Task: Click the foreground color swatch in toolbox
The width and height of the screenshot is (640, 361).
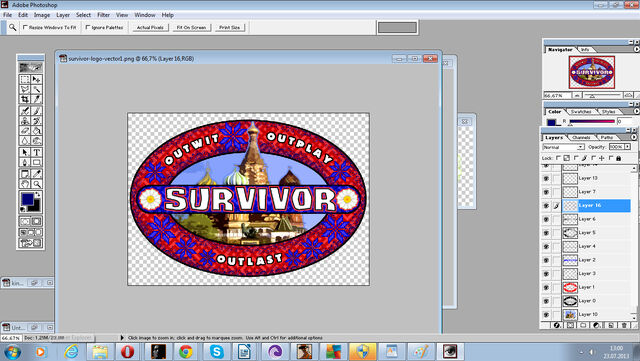Action: [27, 199]
